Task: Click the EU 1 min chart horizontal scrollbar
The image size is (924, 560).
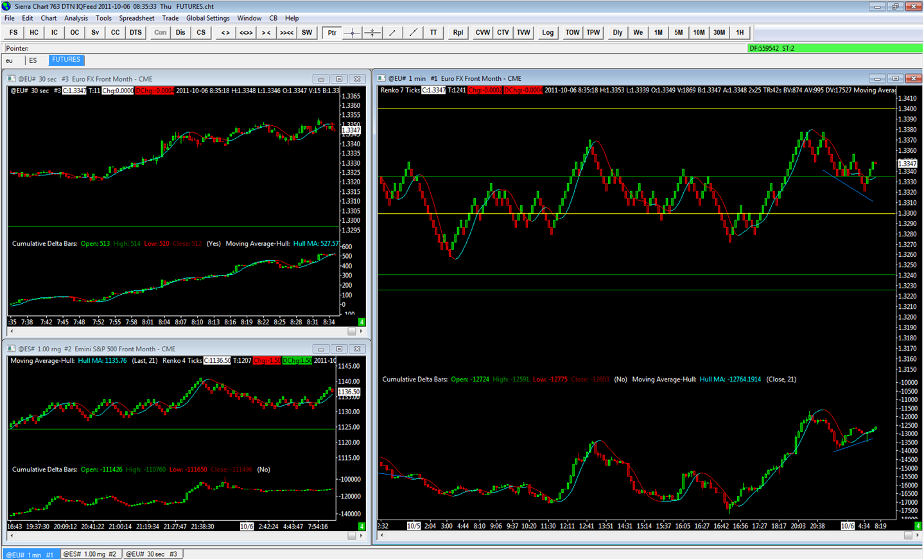Action: coord(649,535)
